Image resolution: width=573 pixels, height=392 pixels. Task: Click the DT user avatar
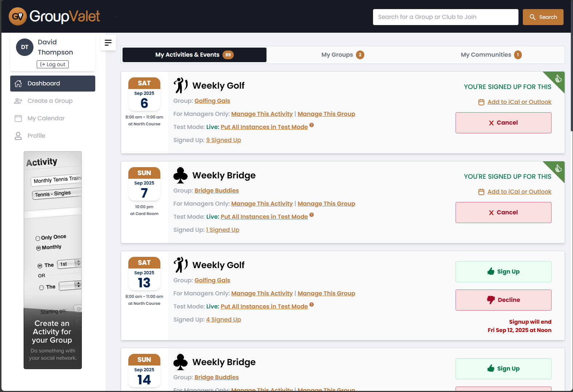(25, 47)
